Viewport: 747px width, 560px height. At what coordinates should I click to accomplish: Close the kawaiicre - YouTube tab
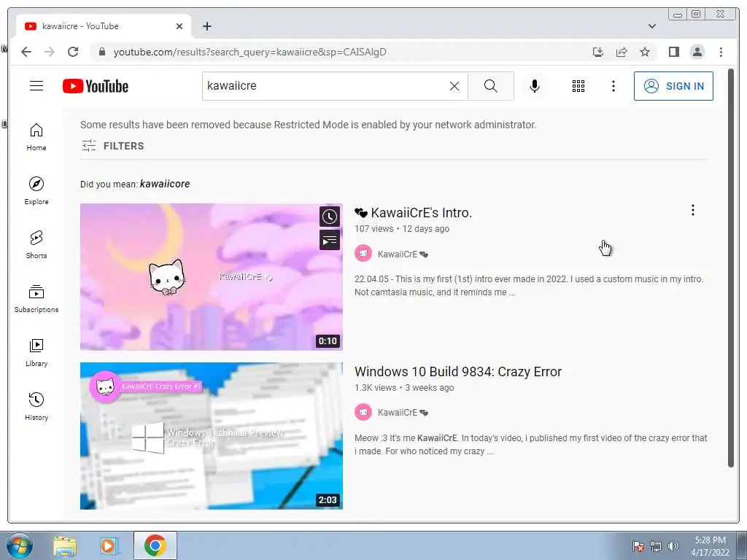click(179, 26)
